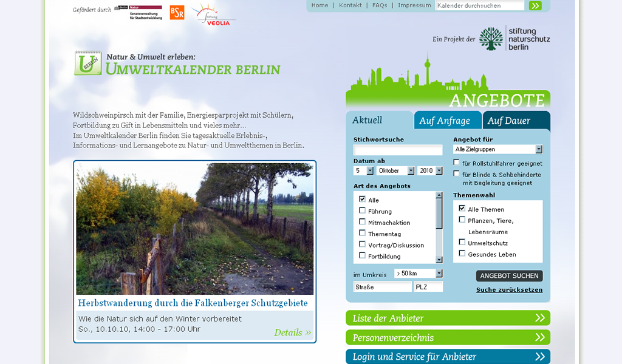Click the arrows on Liste der Anbieter

tap(540, 318)
